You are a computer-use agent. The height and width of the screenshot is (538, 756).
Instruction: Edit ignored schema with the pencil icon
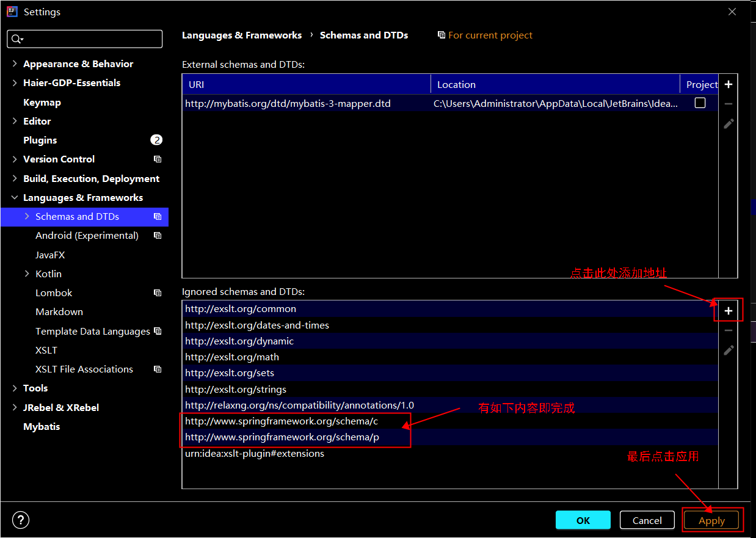(x=728, y=351)
